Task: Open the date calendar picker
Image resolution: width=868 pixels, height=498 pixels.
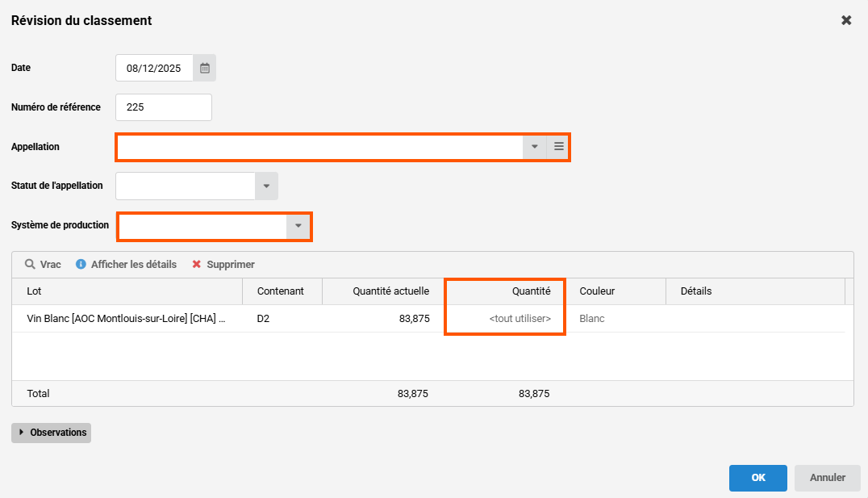Action: 205,69
